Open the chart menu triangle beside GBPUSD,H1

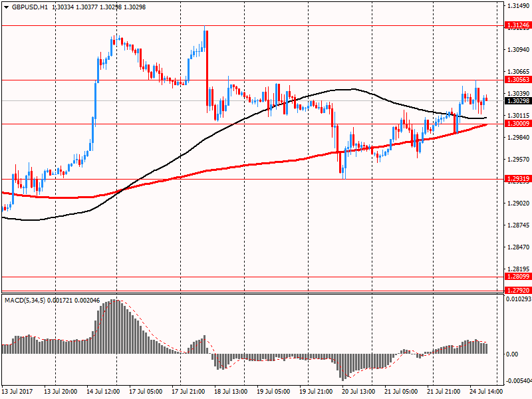coord(6,7)
